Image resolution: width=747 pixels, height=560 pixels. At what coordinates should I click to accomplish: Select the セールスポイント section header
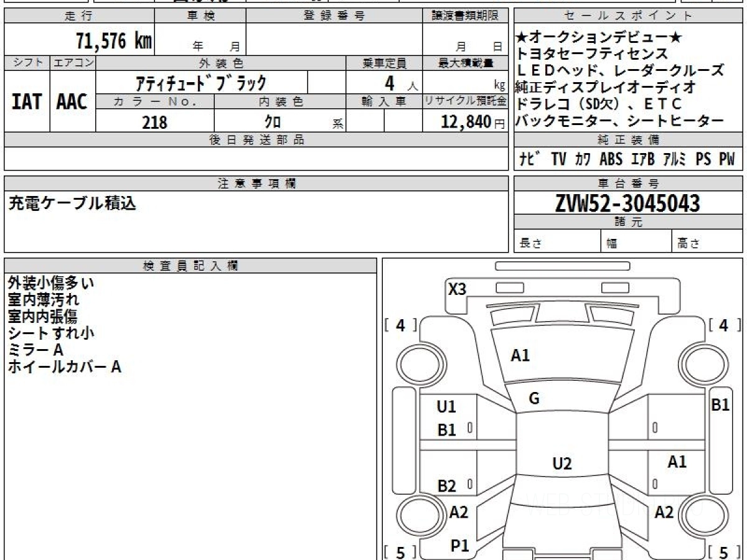pyautogui.click(x=628, y=16)
